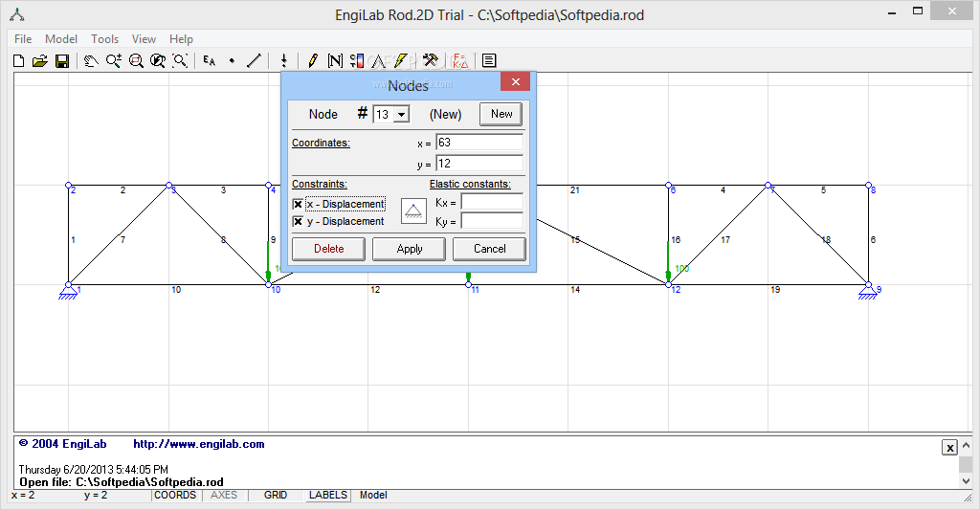980x510 pixels.
Task: Select node 12 on the bottom chord
Action: (x=669, y=285)
